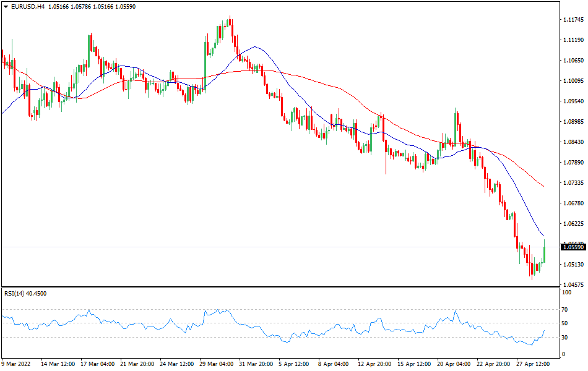588x371 pixels.
Task: Click the 1.11745 price axis label
Action: [573, 20]
